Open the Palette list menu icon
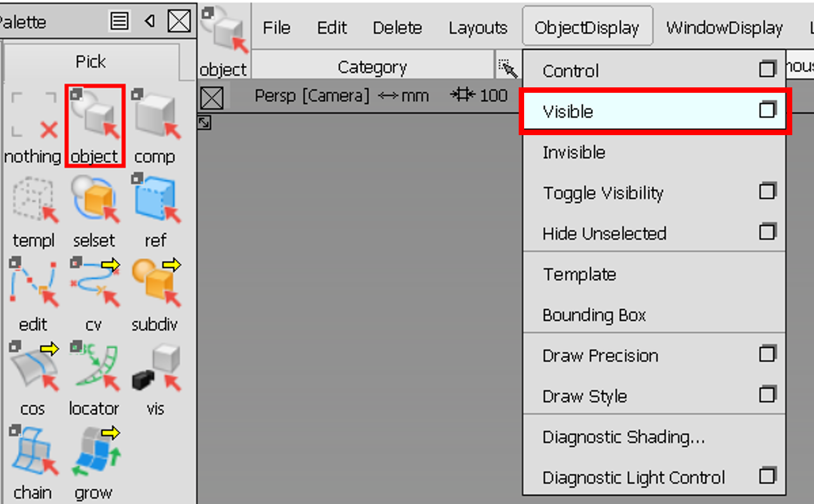This screenshot has height=504, width=814. click(120, 21)
